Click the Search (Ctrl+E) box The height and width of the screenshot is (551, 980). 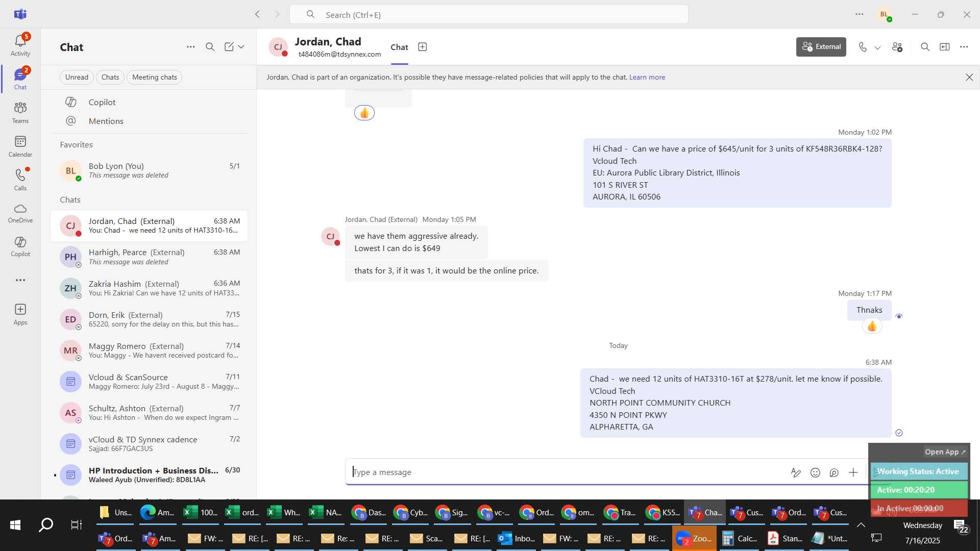pyautogui.click(x=488, y=14)
